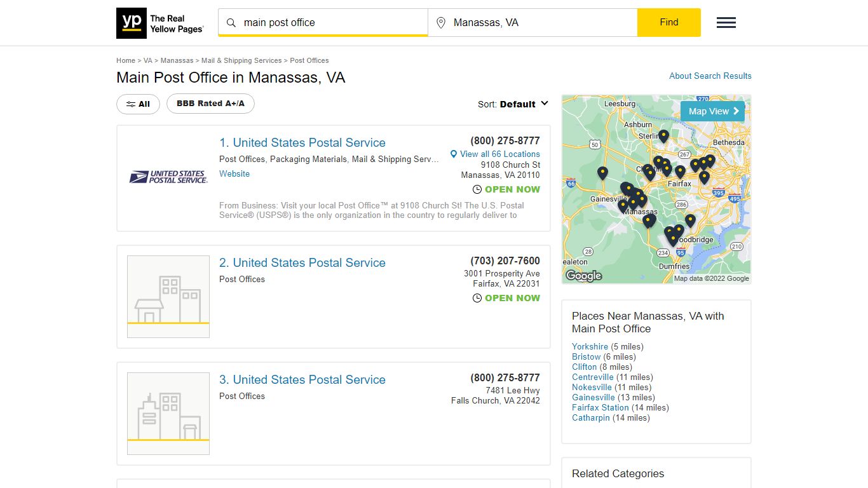Screen dimensions: 868x488
Task: Click the address 7481 Lee Hwy
Action: pyautogui.click(x=513, y=391)
